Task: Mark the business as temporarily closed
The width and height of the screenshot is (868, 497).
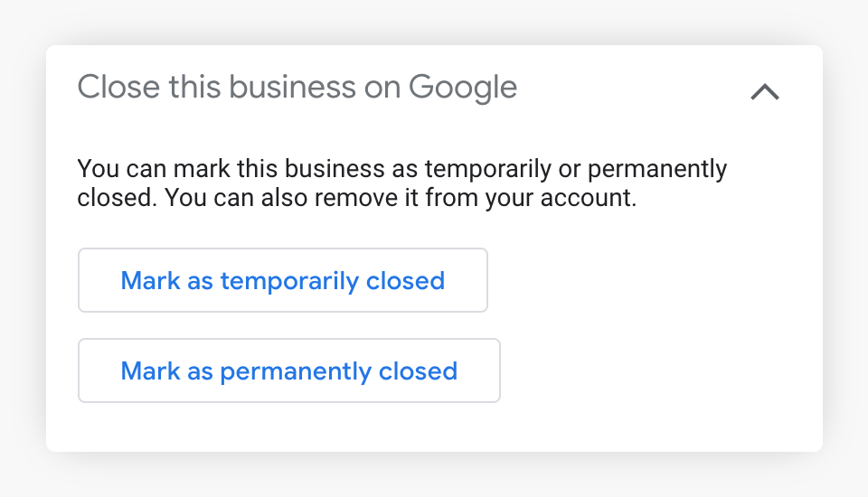Action: pos(282,280)
